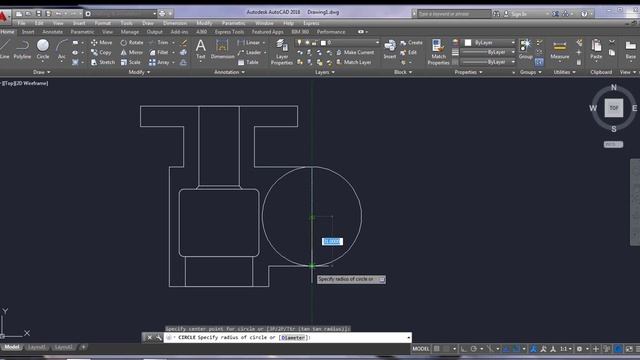Click the Scale tool
This screenshot has height=360, width=640.
(131, 62)
